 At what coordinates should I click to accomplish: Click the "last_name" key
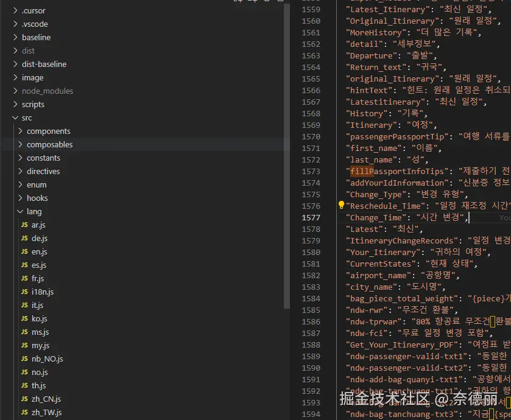point(372,159)
